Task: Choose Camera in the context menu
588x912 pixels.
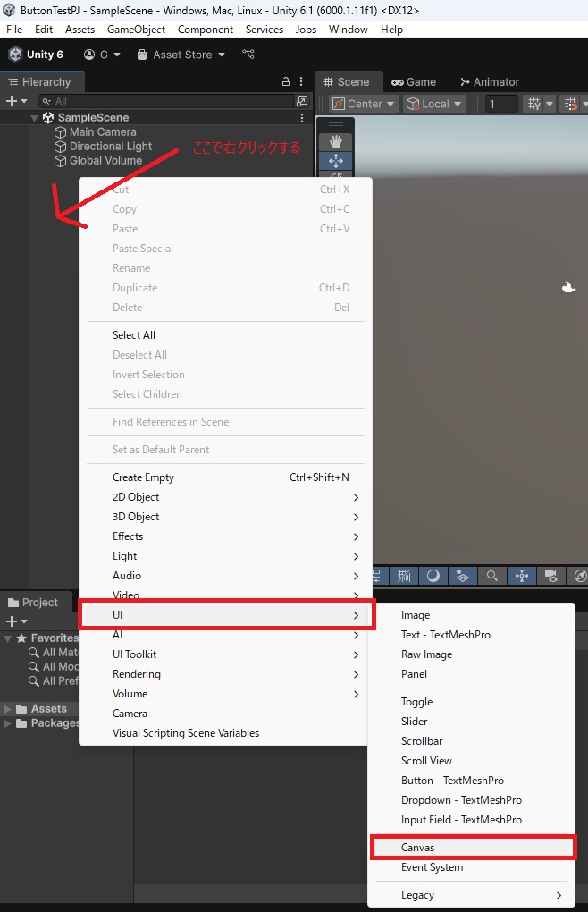Action: tap(225, 714)
